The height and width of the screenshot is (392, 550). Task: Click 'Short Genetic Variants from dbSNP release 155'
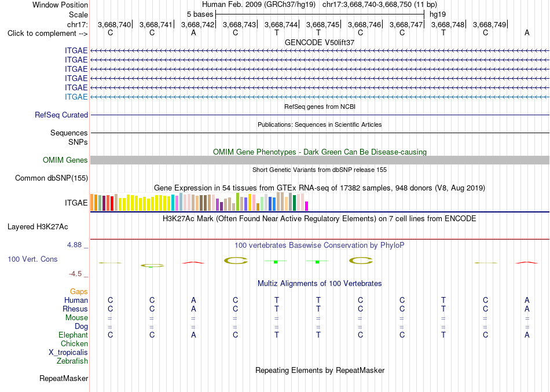(x=320, y=170)
